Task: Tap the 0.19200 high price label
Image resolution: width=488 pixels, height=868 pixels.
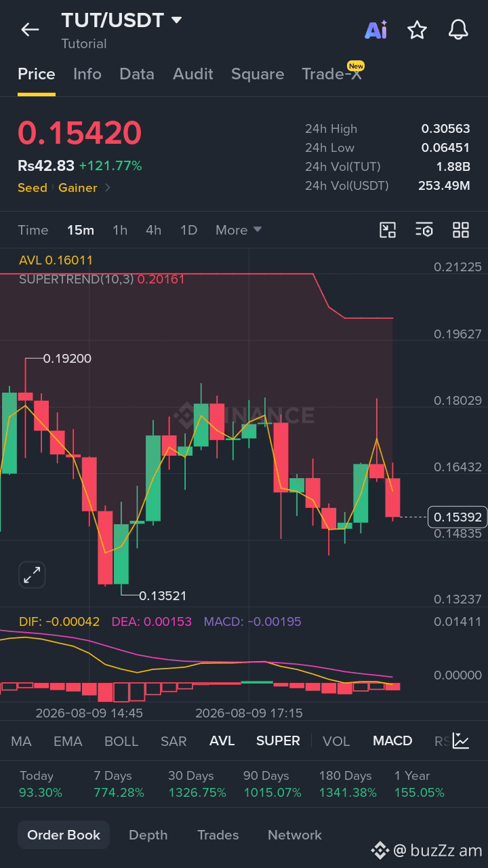Action: [x=67, y=358]
